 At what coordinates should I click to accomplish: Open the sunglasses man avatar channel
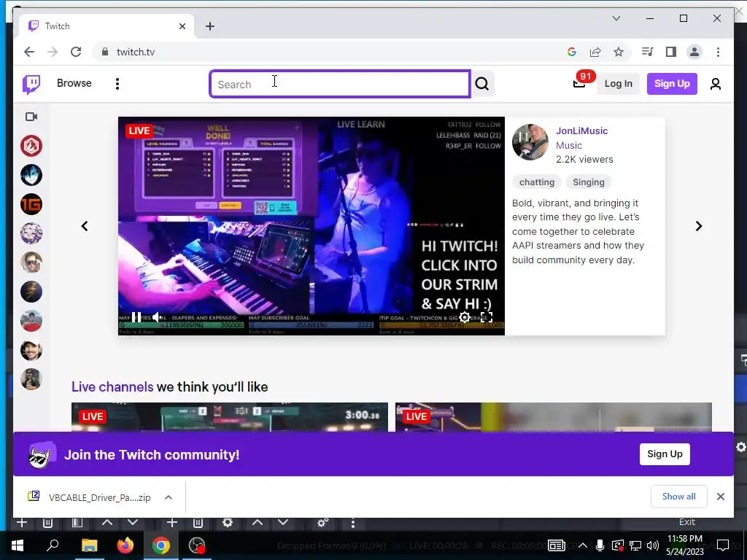click(31, 262)
